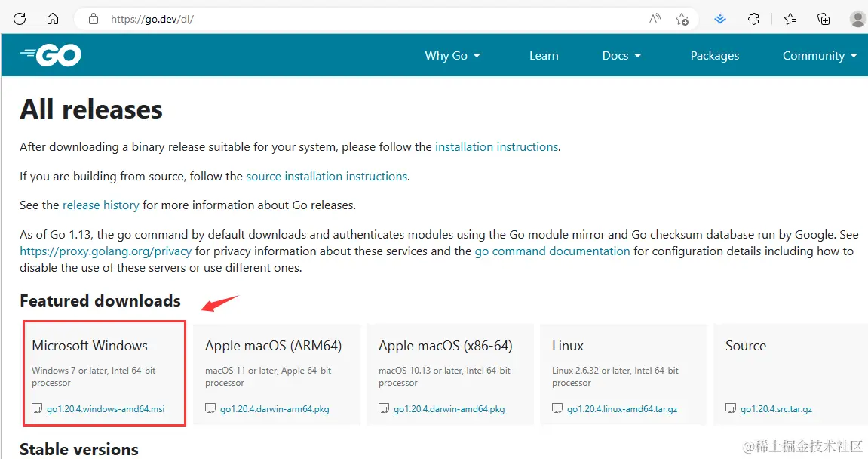
Task: Click the Stable versions heading
Action: point(79,449)
